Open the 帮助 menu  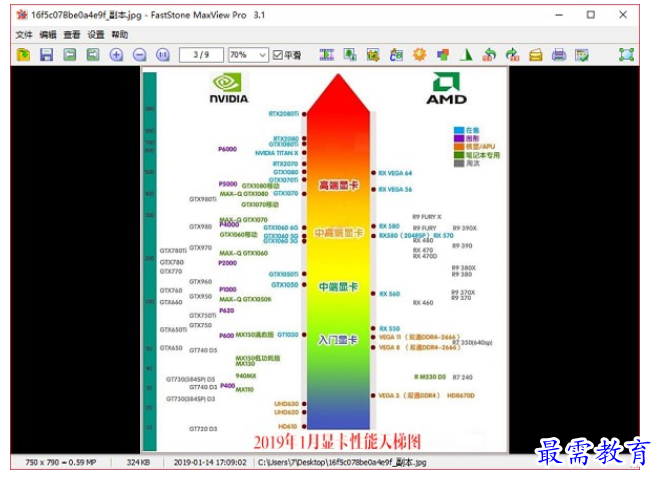120,34
